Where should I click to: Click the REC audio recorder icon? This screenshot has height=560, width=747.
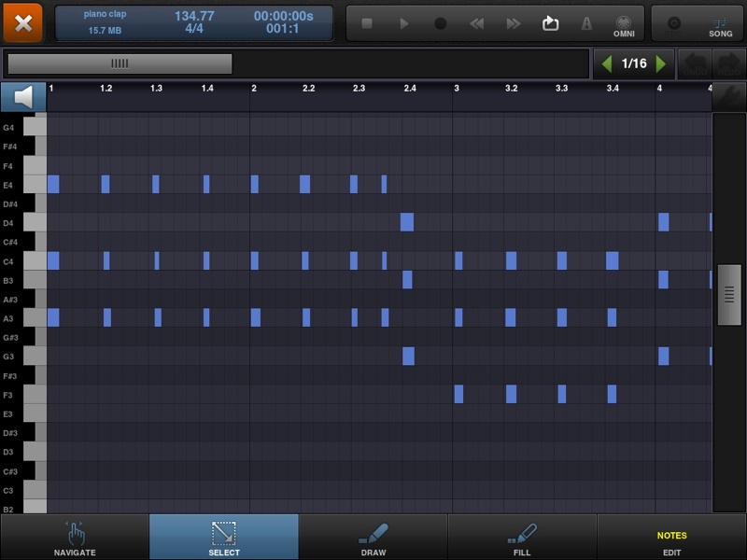pyautogui.click(x=673, y=25)
